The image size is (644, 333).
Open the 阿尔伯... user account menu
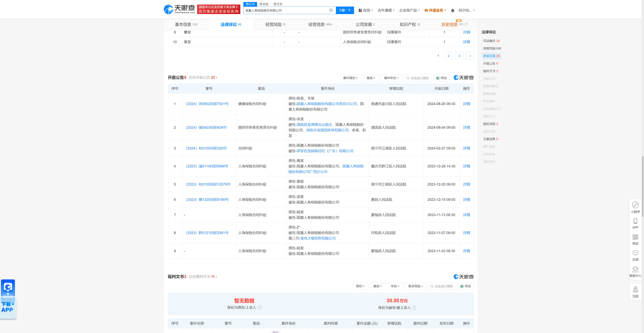[467, 10]
